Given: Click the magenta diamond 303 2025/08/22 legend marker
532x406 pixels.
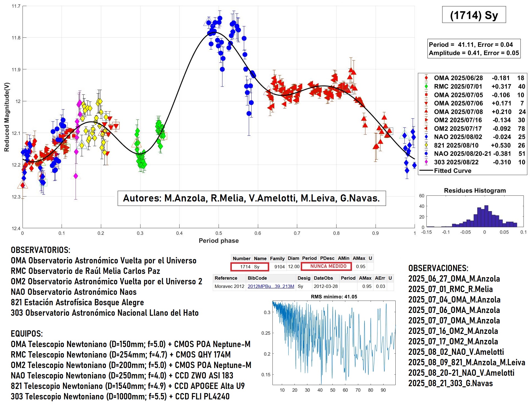Looking at the screenshot, I should click(426, 162).
